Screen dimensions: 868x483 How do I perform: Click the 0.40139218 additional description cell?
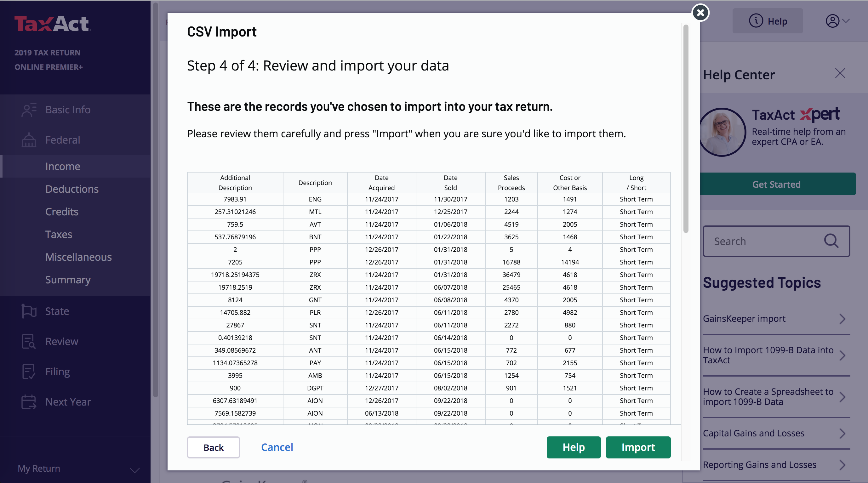(x=235, y=338)
